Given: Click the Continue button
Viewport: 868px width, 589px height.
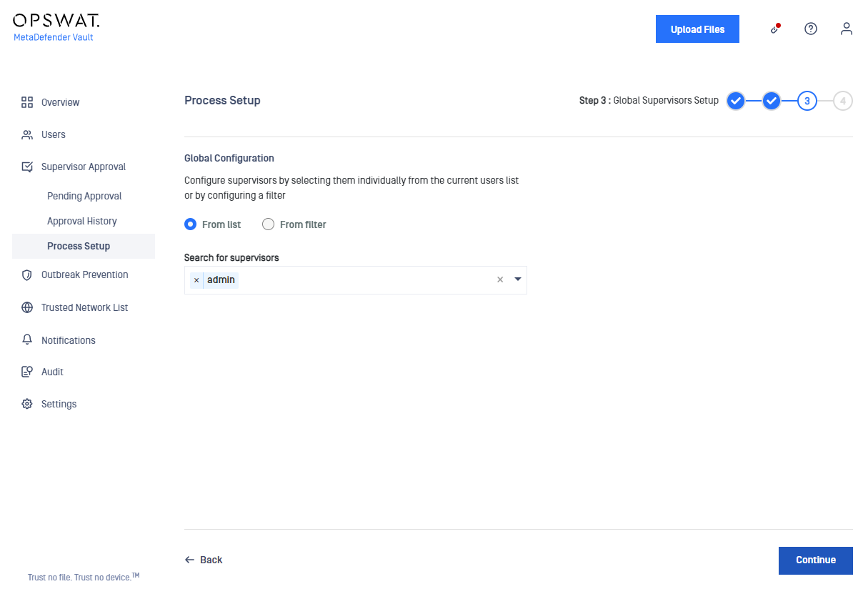Looking at the screenshot, I should (816, 560).
